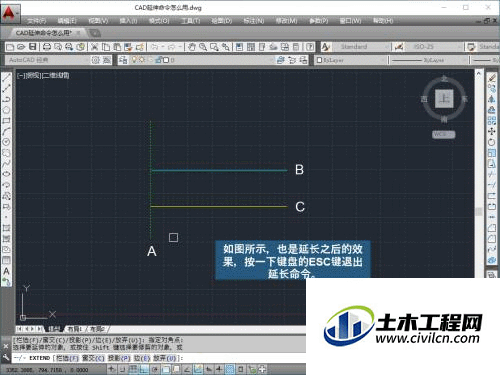Click the Cut scissors icon
This screenshot has height=375, width=500.
point(94,47)
